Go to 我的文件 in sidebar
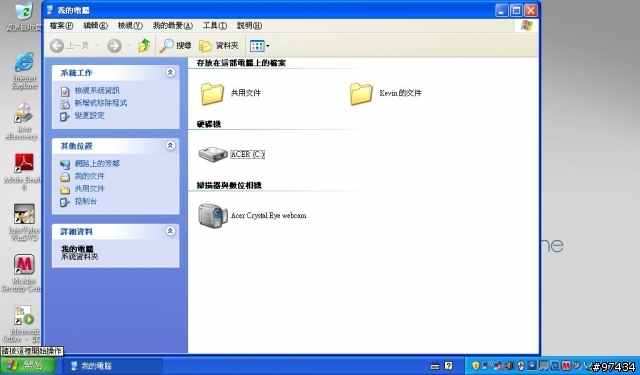640x375 pixels. click(x=89, y=176)
